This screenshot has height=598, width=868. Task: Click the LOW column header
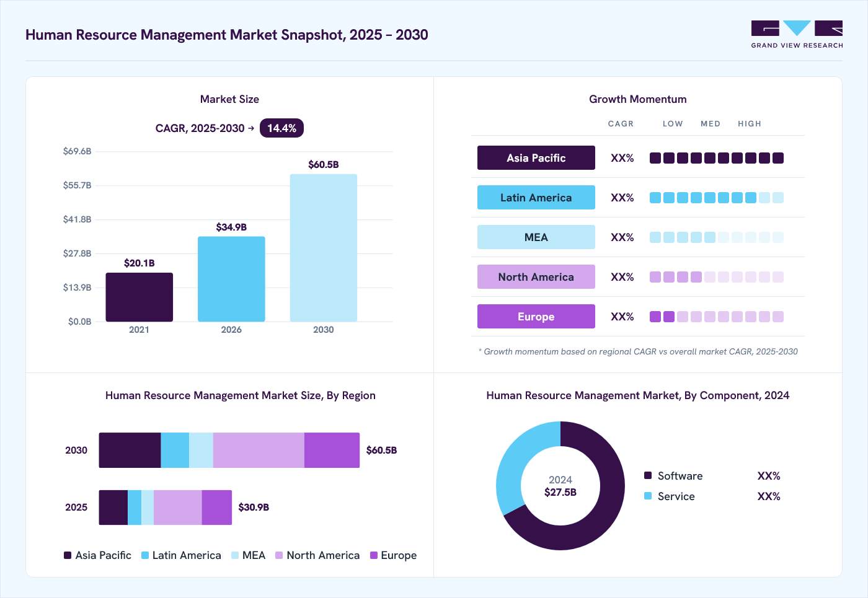point(673,124)
